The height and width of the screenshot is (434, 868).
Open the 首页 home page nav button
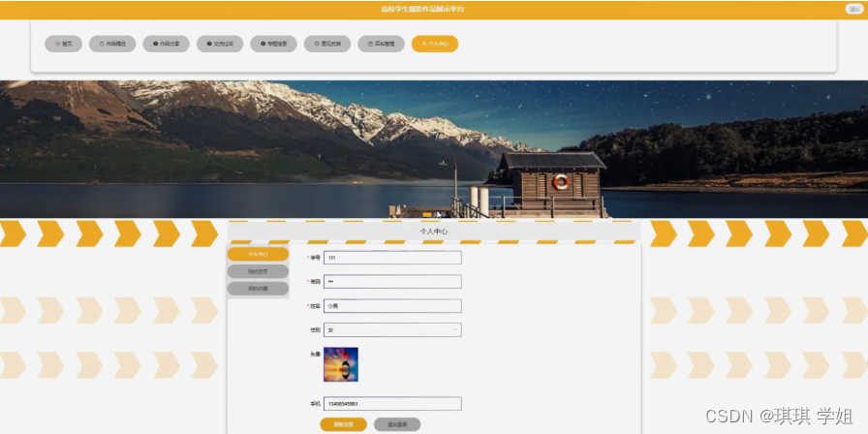point(63,44)
